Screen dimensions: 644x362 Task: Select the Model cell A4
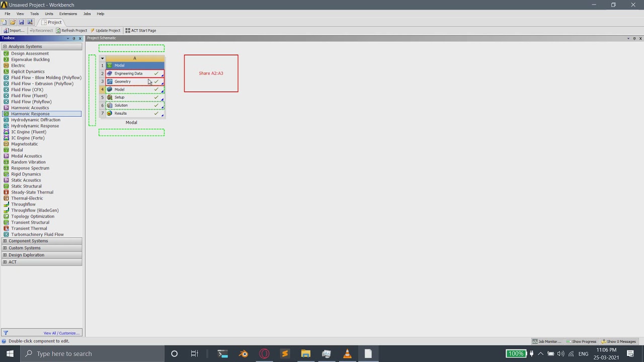pos(135,89)
